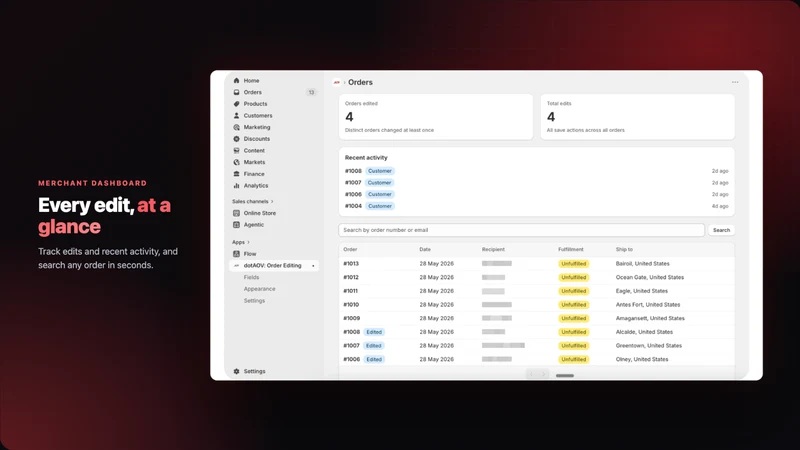Click the Home icon in sidebar

point(236,81)
